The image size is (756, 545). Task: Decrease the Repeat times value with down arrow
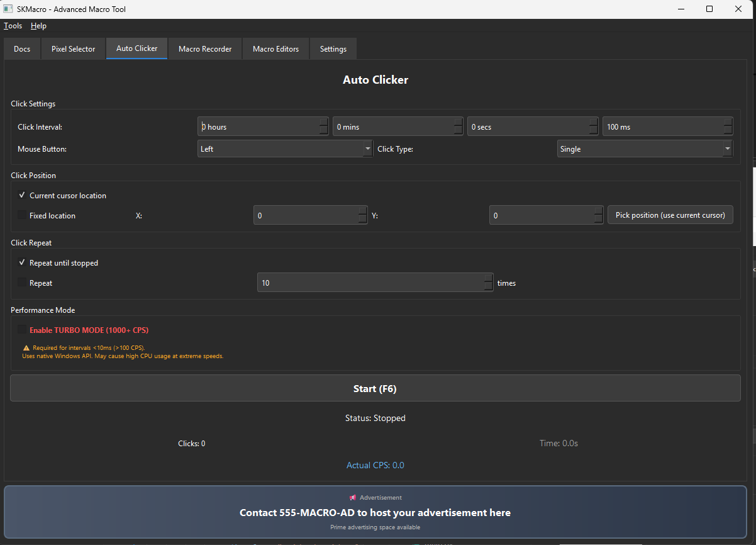point(489,287)
